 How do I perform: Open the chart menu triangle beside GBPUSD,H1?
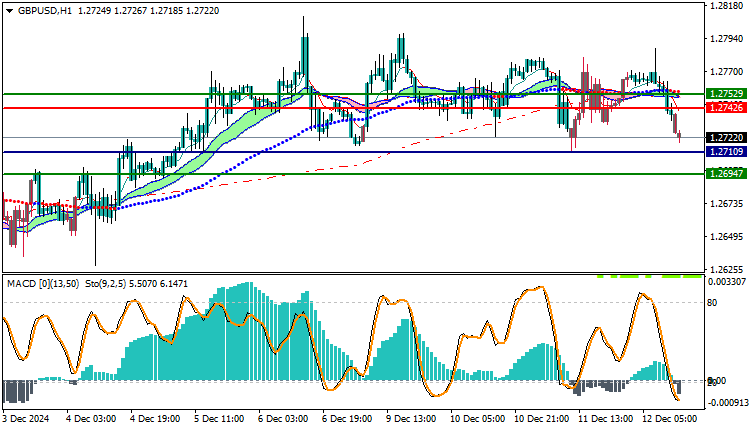(10, 11)
